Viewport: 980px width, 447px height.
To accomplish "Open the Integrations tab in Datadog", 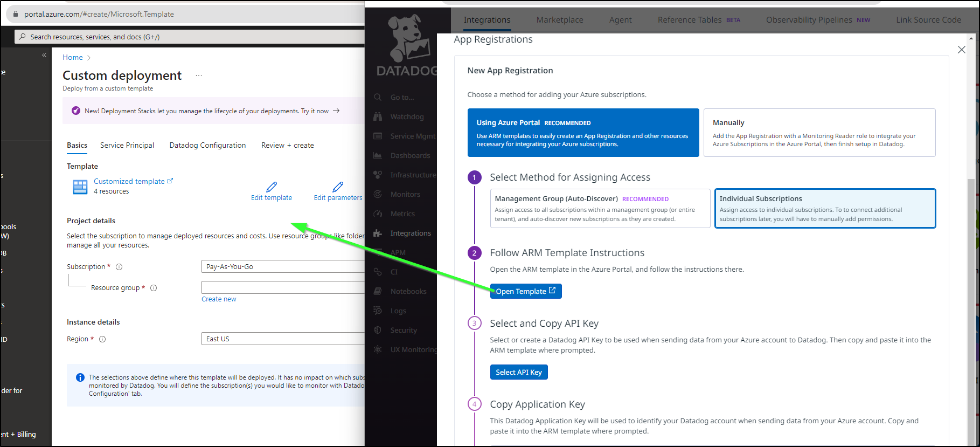I will 487,20.
